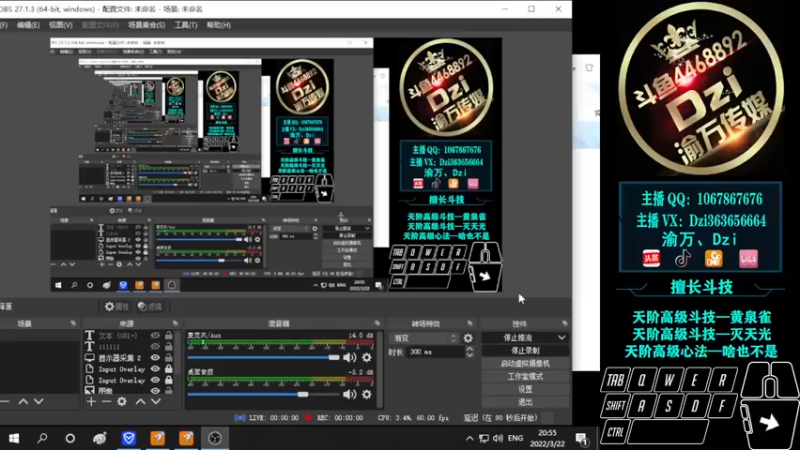This screenshot has width=800, height=450.
Task: Pop out the 控件 dock with its float icon
Action: [564, 323]
